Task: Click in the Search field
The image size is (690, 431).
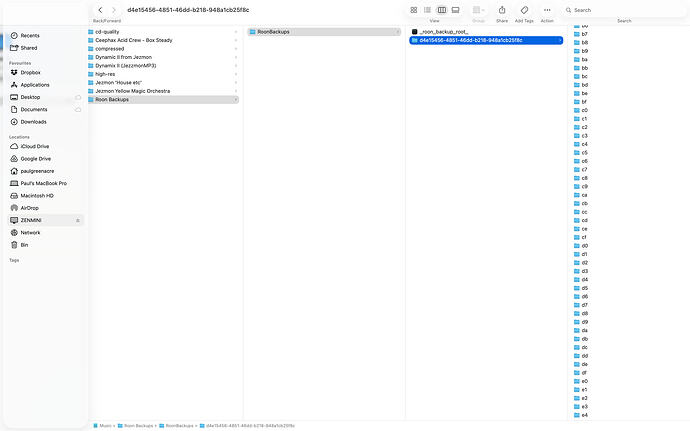Action: tap(624, 10)
